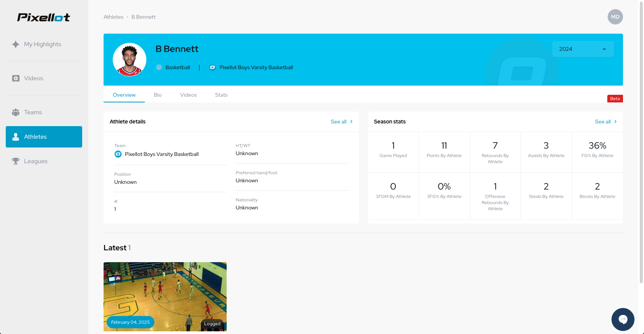
Task: Select Athletes in sidebar menu
Action: tap(44, 137)
